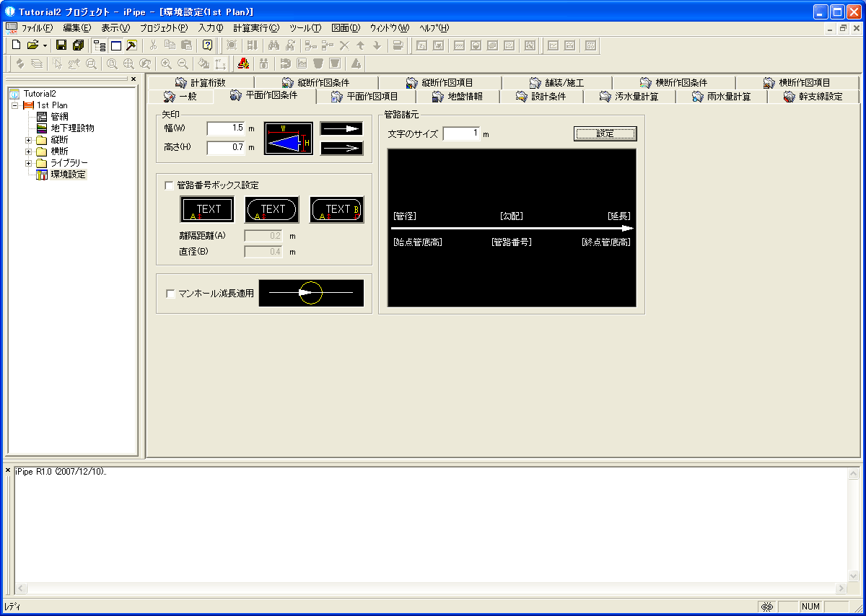The image size is (866, 616).
Task: Click the output panel scroll right arrow
Action: click(x=841, y=588)
